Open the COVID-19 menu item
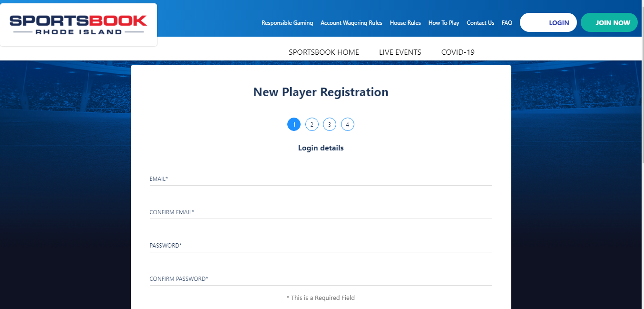 [458, 52]
